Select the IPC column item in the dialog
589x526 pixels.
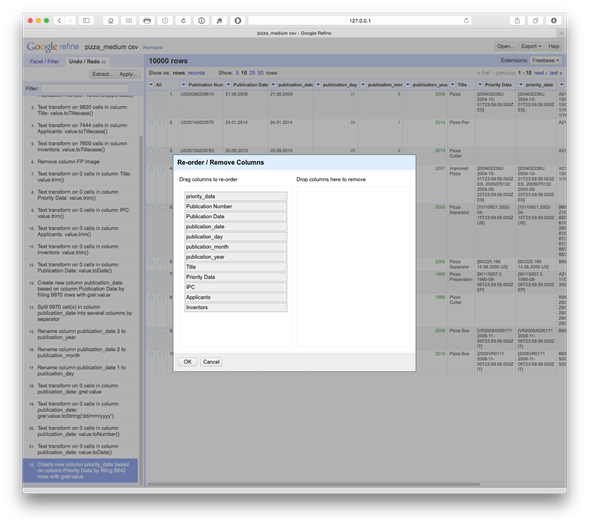coord(236,287)
